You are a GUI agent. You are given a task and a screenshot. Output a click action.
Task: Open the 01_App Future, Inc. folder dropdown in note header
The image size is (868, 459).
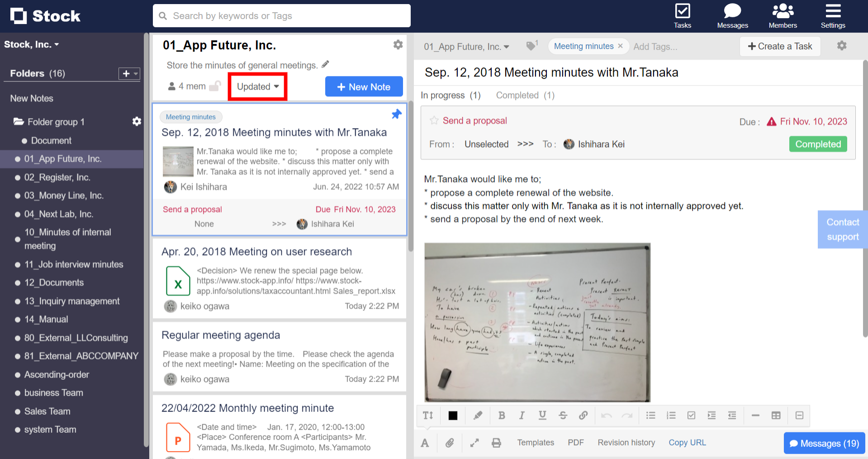(466, 47)
